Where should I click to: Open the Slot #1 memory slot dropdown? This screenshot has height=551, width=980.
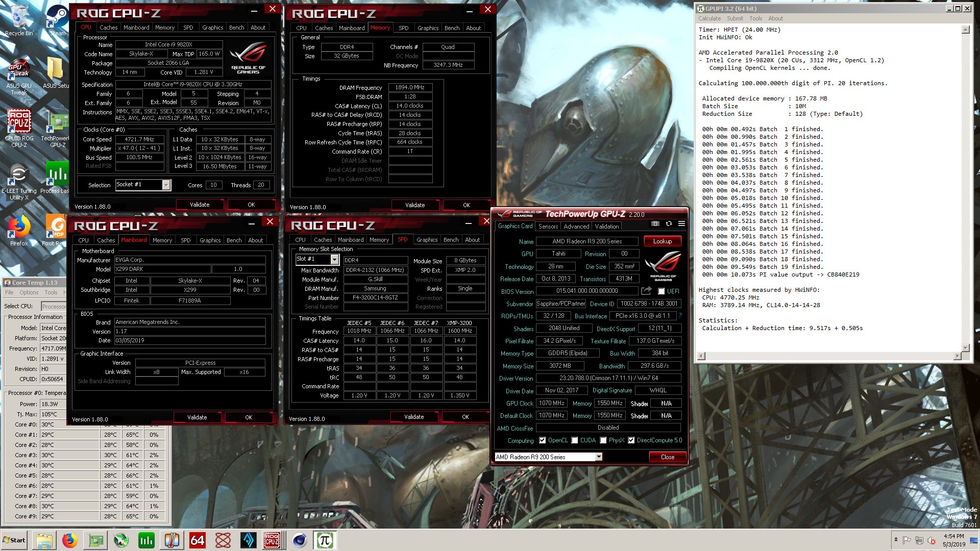coord(334,259)
